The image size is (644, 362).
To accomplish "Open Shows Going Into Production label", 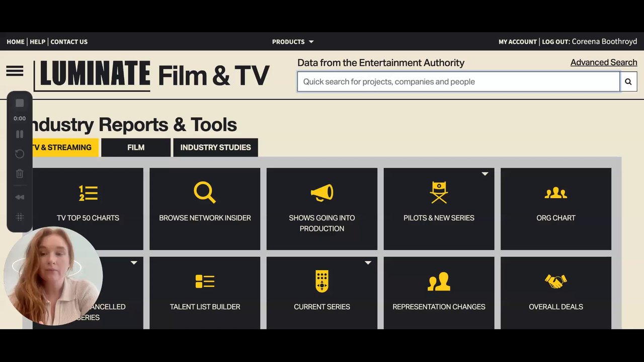I will (x=322, y=223).
